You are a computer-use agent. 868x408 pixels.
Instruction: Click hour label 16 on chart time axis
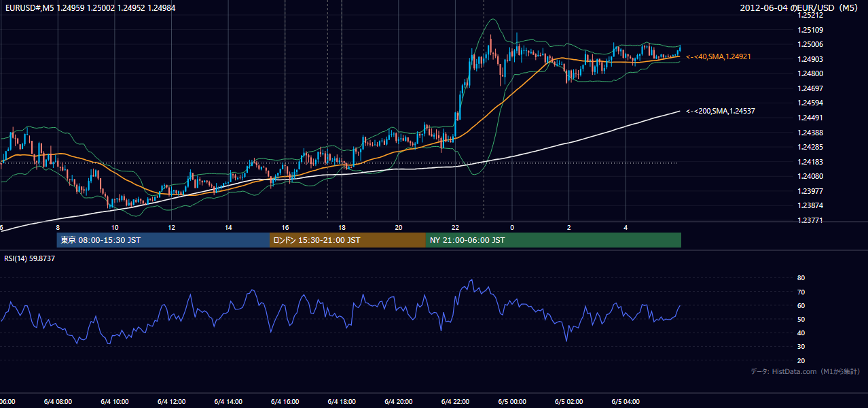(x=285, y=228)
